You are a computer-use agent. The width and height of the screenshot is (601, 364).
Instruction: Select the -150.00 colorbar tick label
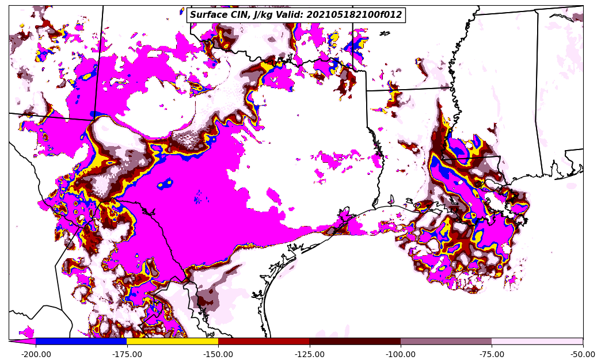(x=218, y=354)
